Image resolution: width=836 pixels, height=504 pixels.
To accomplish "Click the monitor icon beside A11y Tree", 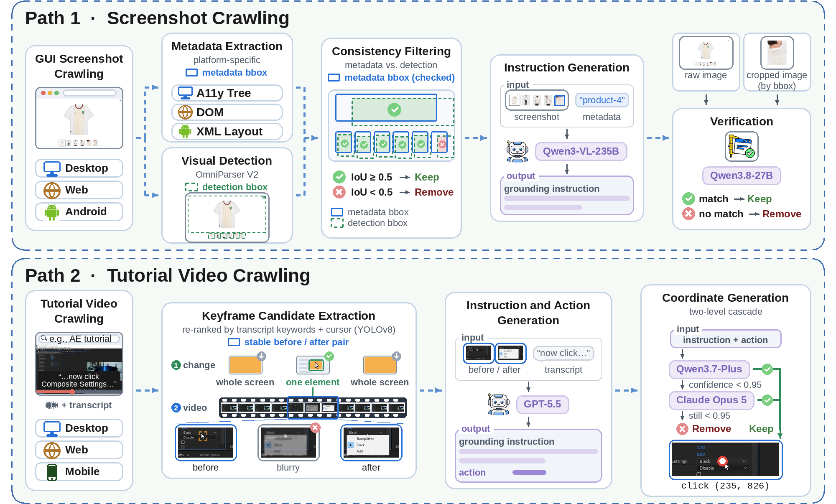I will pyautogui.click(x=185, y=93).
